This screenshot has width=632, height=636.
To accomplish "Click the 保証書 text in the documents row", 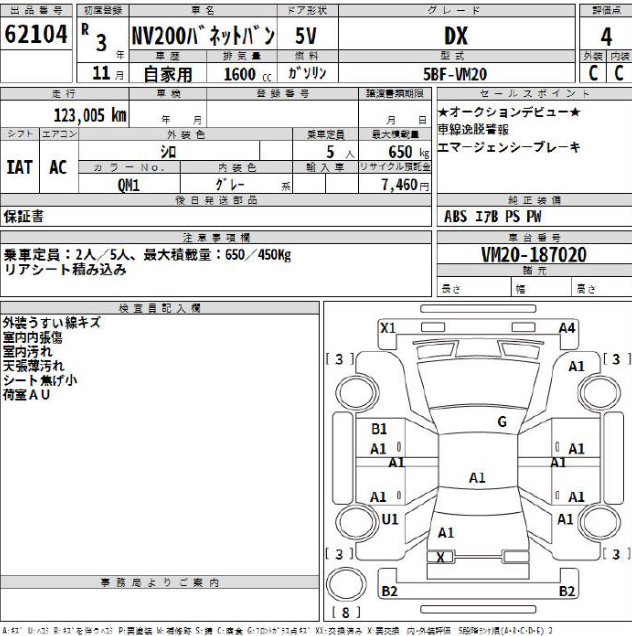I will pyautogui.click(x=25, y=216).
